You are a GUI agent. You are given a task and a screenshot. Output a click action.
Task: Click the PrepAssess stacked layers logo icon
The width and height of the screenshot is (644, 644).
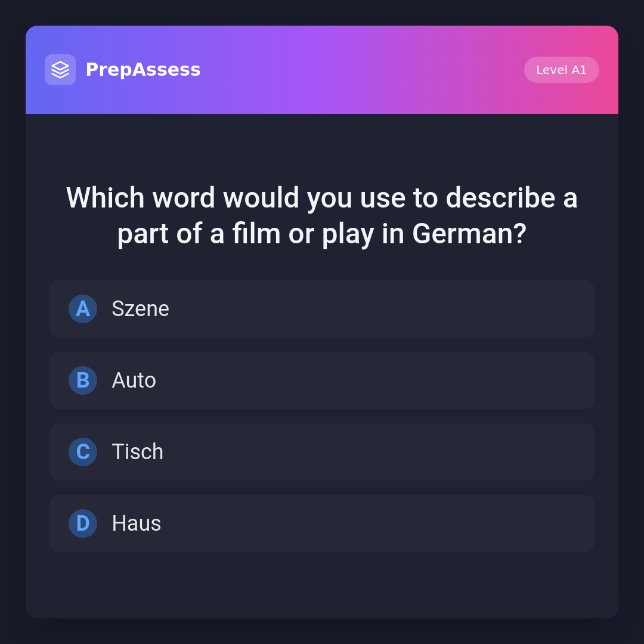(x=60, y=70)
